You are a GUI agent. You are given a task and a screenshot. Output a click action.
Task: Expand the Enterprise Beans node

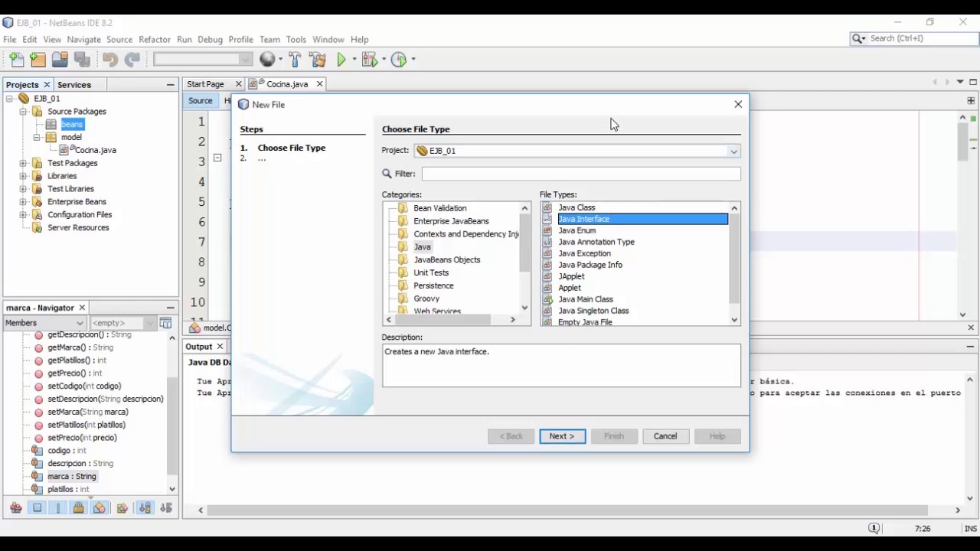coord(23,202)
